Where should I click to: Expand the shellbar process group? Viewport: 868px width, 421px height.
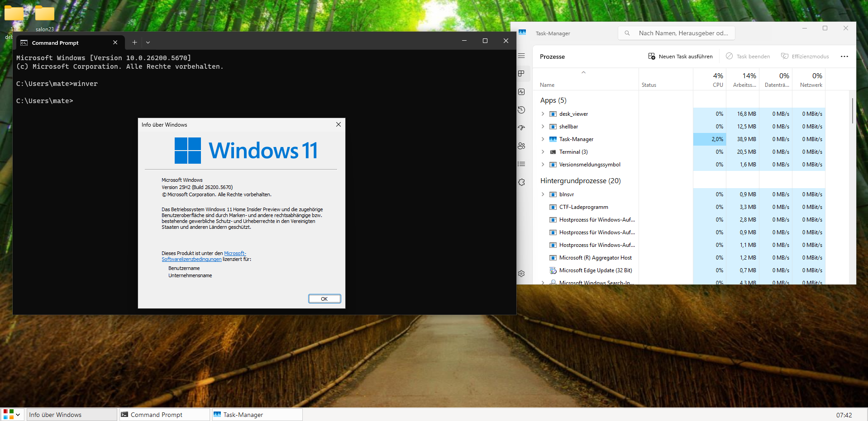(543, 127)
